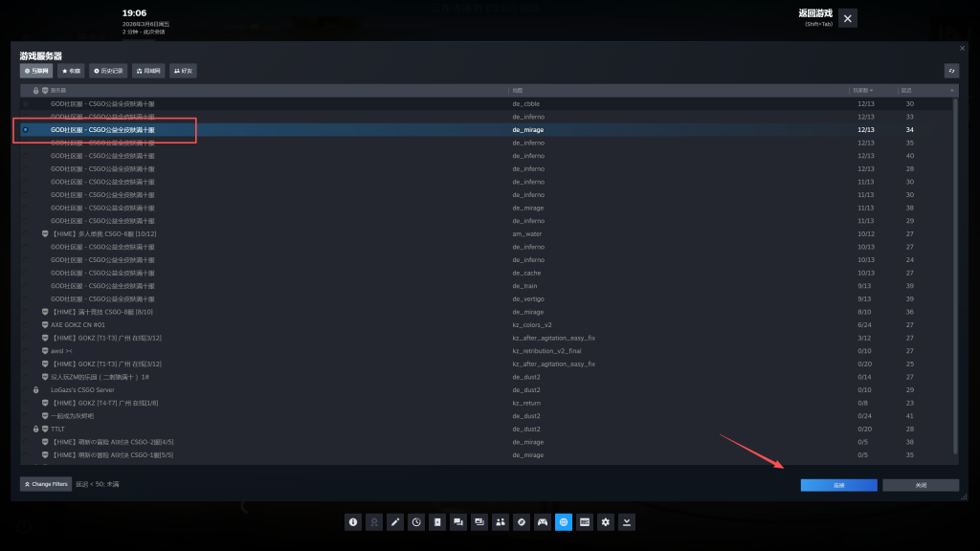Open the timer clock icon in overlay toolbar
Screen dimensions: 980x551
(x=416, y=522)
